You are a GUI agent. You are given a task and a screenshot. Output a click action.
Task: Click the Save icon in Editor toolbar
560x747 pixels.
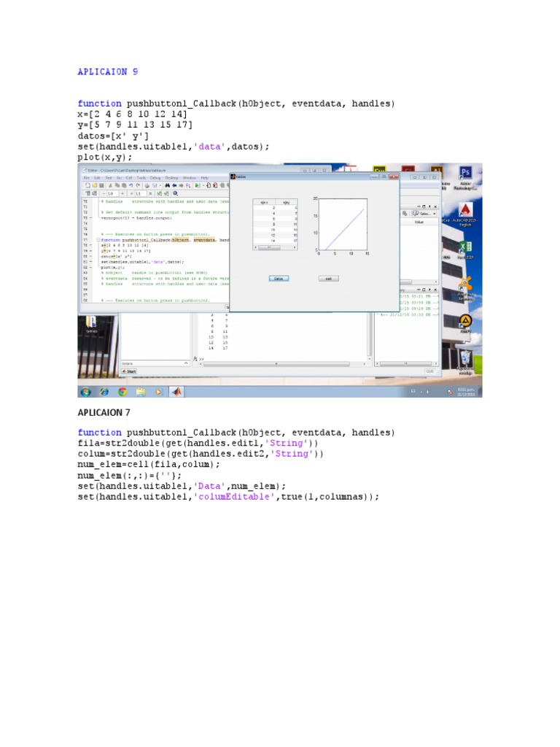[x=101, y=185]
